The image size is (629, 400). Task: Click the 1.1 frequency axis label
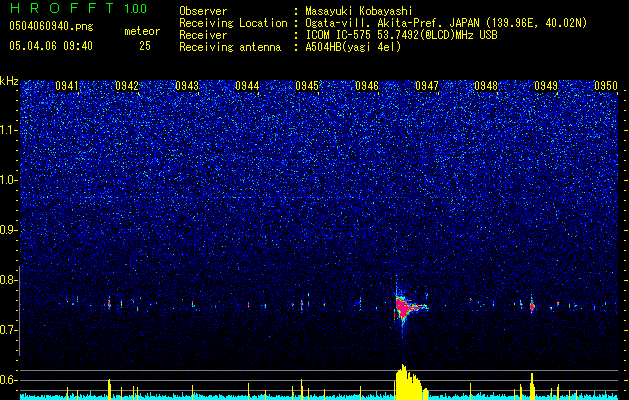[x=8, y=130]
